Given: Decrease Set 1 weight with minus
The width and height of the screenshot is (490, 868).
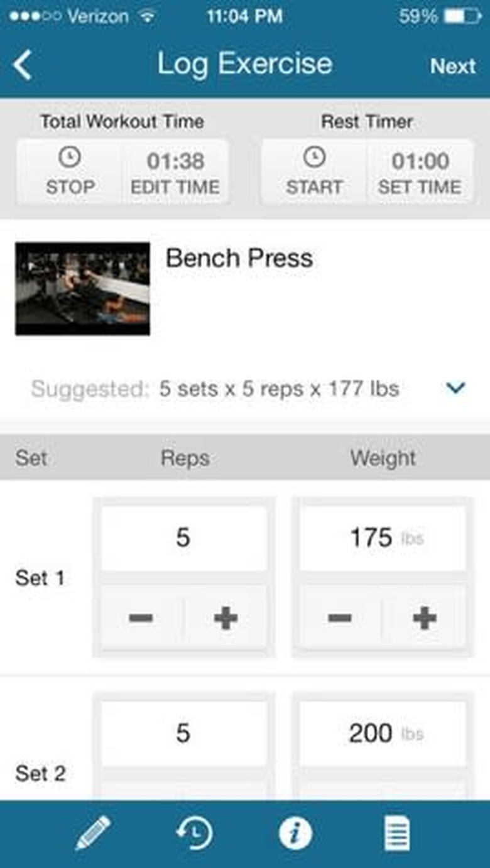Looking at the screenshot, I should pyautogui.click(x=340, y=618).
